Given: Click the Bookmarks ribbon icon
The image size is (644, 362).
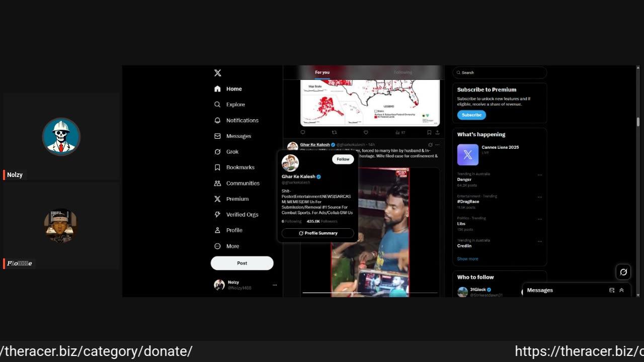Looking at the screenshot, I should (x=217, y=167).
